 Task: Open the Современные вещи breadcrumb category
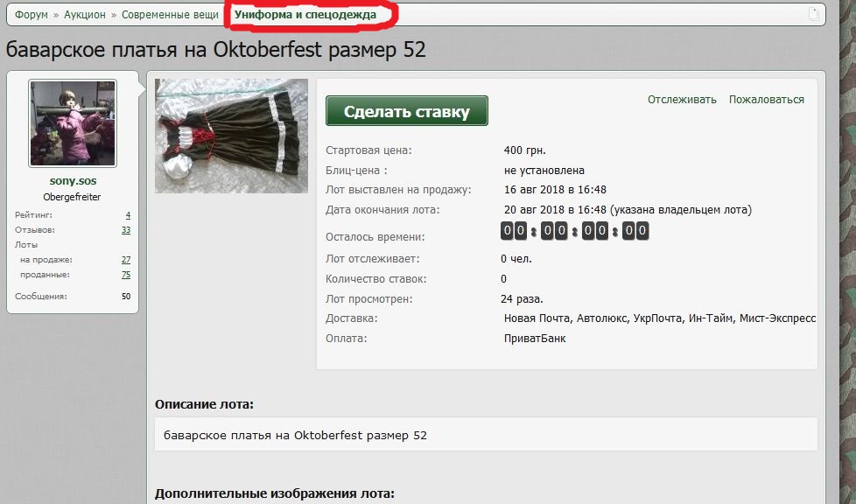point(170,15)
